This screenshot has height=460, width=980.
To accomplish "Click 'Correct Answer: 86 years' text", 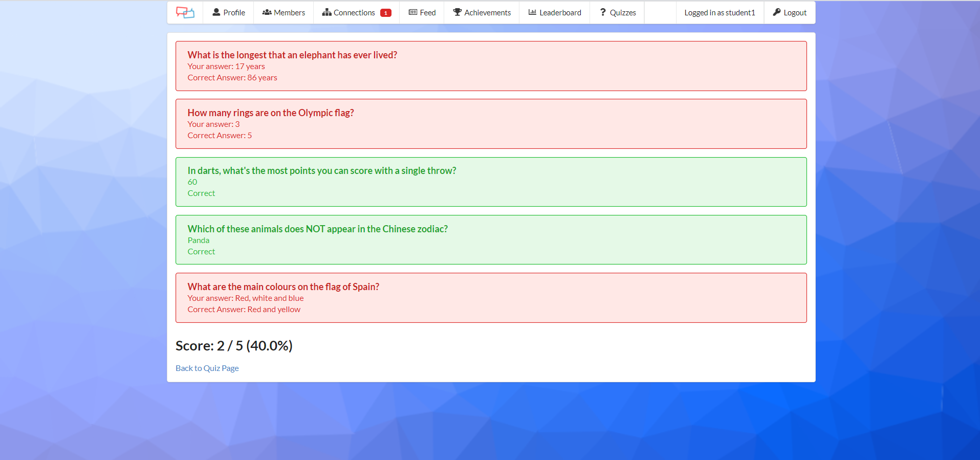I will (232, 78).
